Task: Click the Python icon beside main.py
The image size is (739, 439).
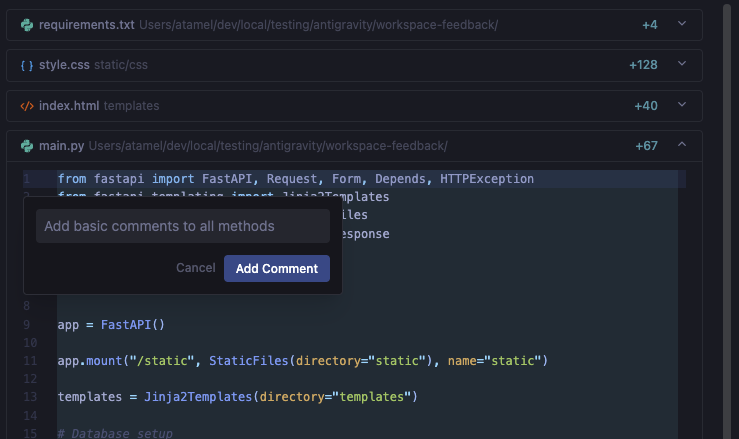Action: (x=27, y=146)
